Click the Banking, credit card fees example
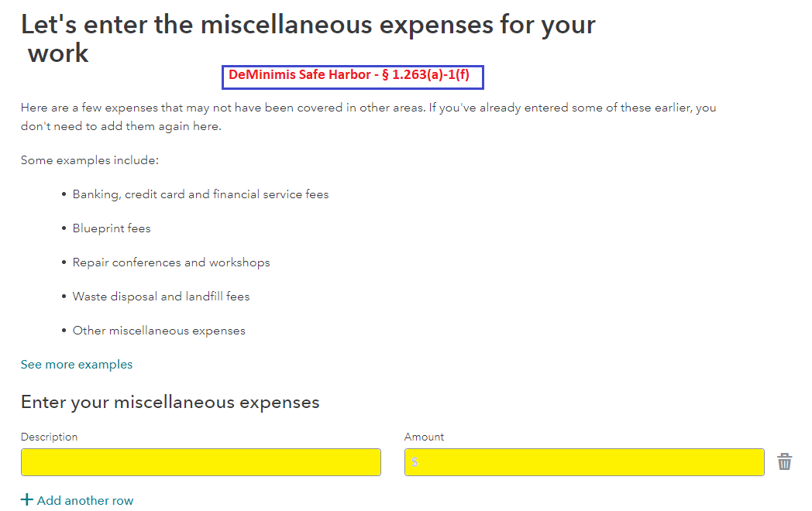Screen dimensions: 812x511 click(201, 194)
